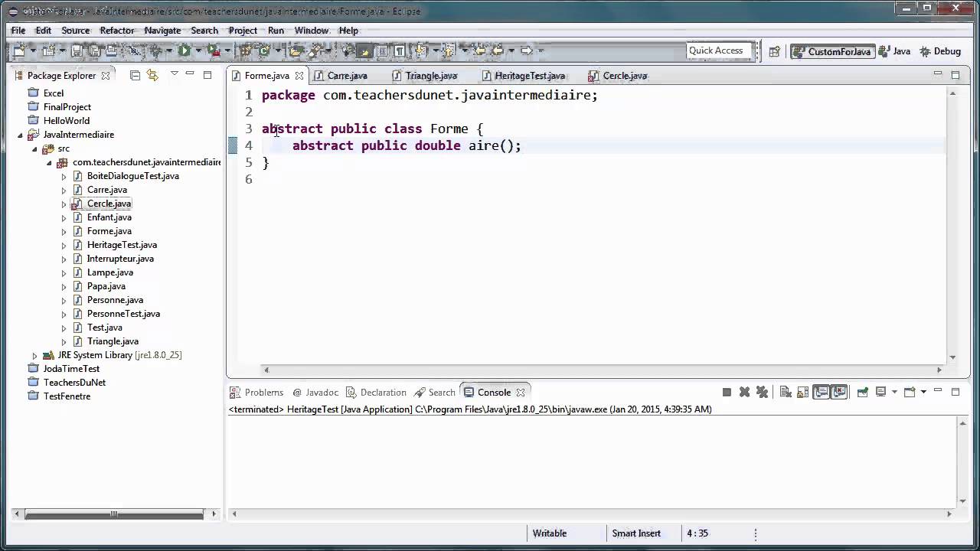Open the File menu
980x551 pixels.
18,30
